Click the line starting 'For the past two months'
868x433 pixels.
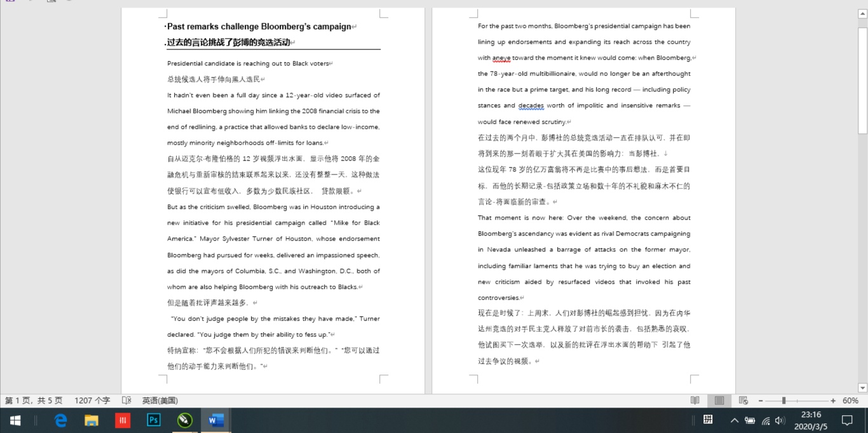tap(584, 26)
